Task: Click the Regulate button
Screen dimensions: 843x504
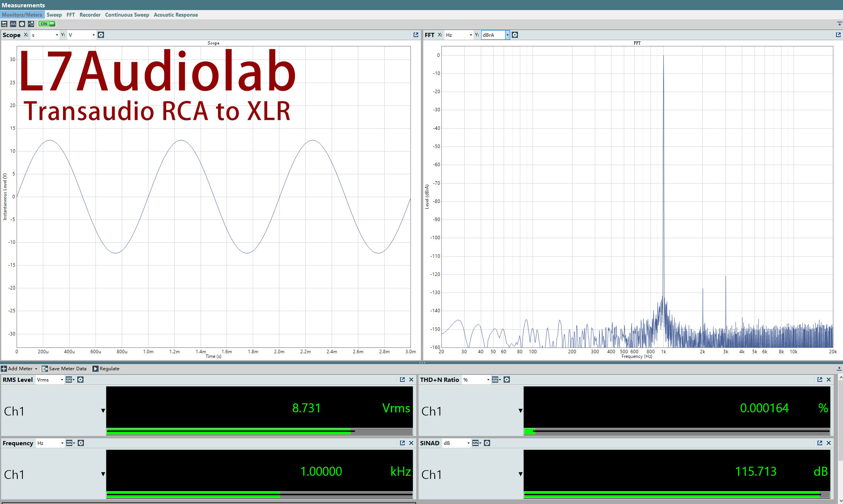Action: pyautogui.click(x=106, y=369)
